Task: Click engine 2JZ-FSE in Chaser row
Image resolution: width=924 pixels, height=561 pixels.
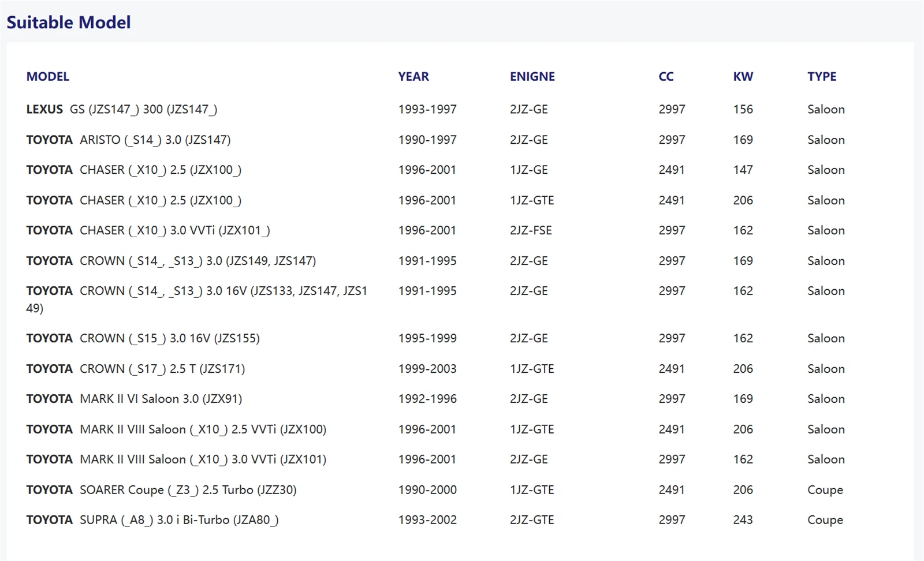Action: click(531, 230)
